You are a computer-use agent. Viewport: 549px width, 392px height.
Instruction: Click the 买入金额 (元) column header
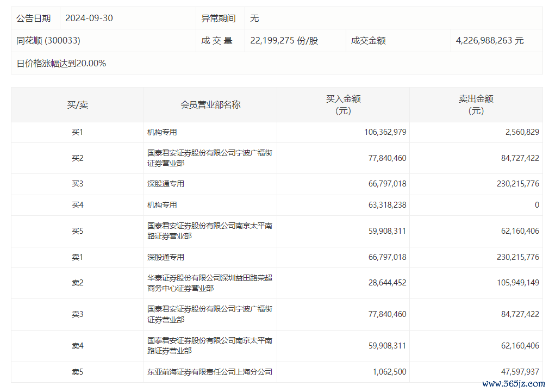click(343, 105)
